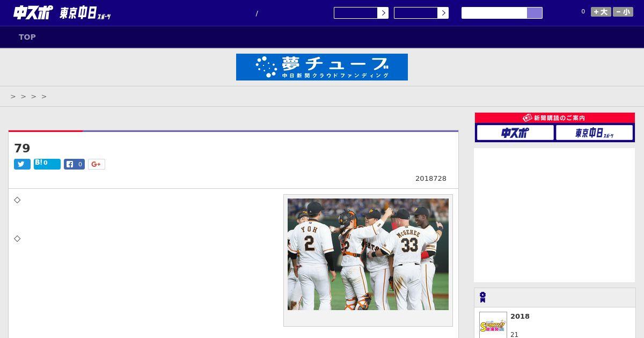The image size is (644, 338).
Task: Open the Sports thumbnail in sidebar list
Action: (x=493, y=325)
